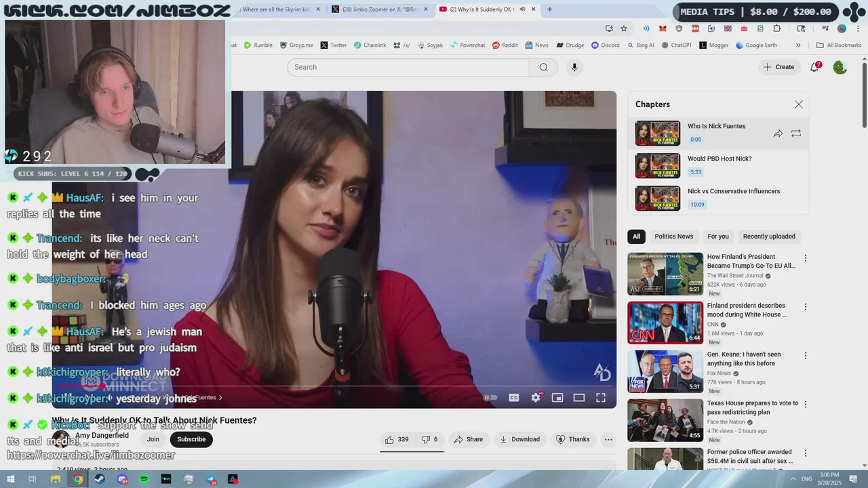Open Discord bookmark
The width and height of the screenshot is (868, 488).
tap(606, 45)
